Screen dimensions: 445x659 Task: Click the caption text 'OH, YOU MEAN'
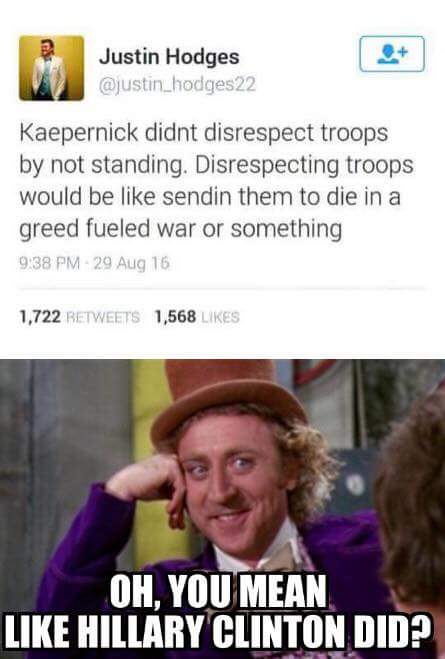click(219, 591)
